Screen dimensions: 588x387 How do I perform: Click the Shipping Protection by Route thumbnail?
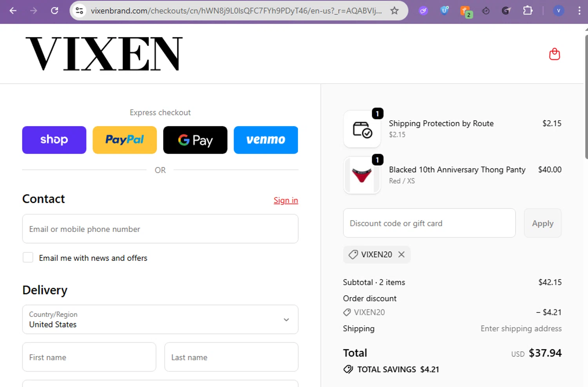coord(362,129)
